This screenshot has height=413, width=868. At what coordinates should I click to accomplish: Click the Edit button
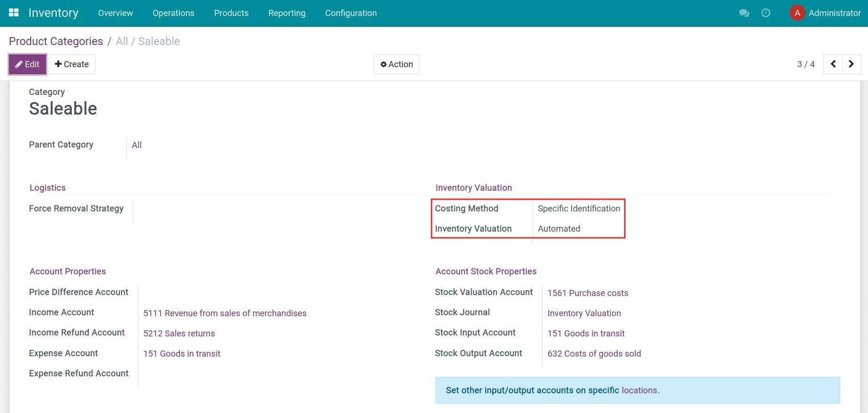tap(27, 64)
